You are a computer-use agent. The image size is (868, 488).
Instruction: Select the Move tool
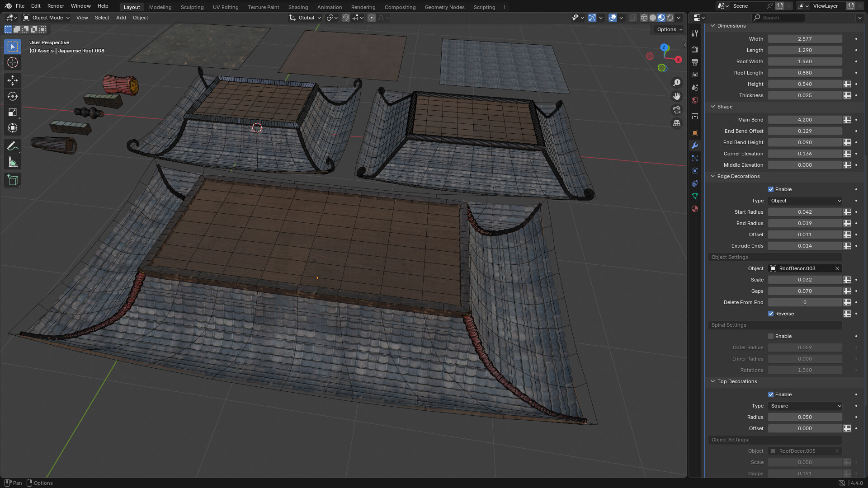(12, 80)
